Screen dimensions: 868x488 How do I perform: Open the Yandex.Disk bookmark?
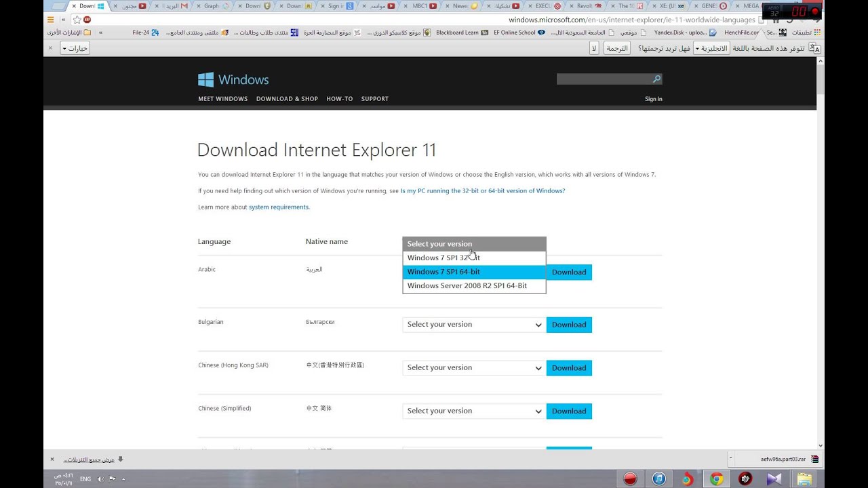click(685, 32)
